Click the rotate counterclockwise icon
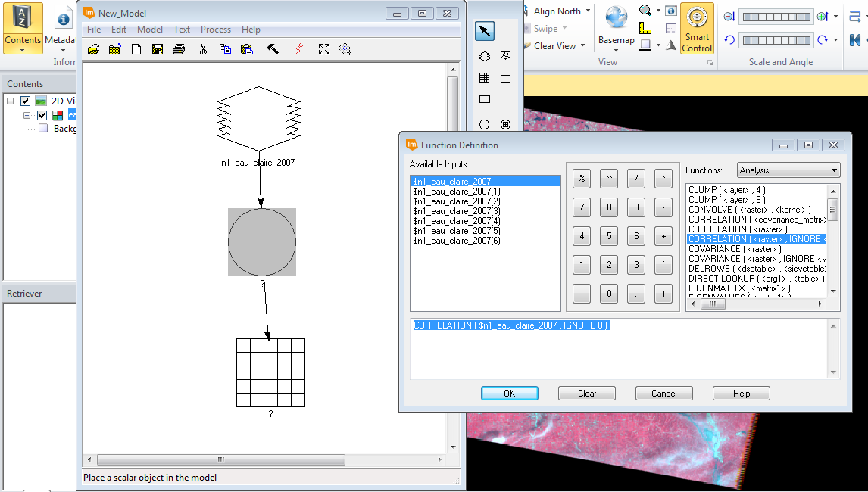The width and height of the screenshot is (868, 492). (x=729, y=40)
